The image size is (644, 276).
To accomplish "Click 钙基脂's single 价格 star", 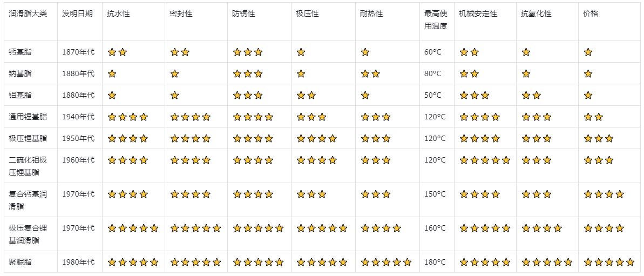I will pyautogui.click(x=588, y=52).
